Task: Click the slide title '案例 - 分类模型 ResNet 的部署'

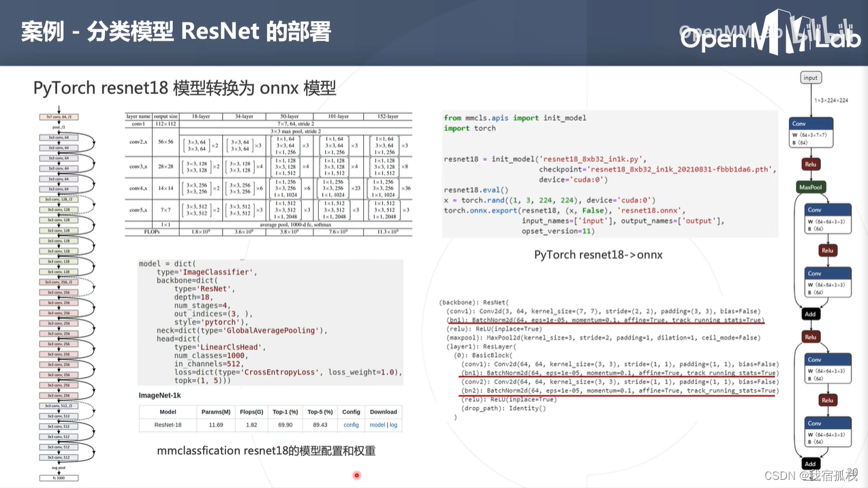Action: point(176,32)
